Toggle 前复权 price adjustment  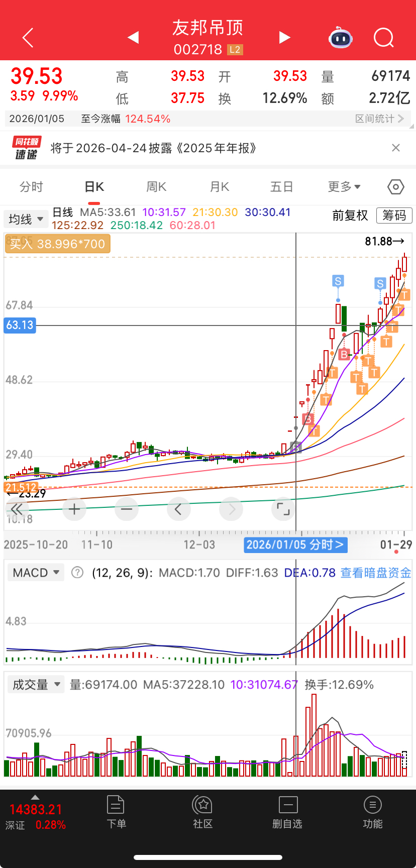click(350, 215)
